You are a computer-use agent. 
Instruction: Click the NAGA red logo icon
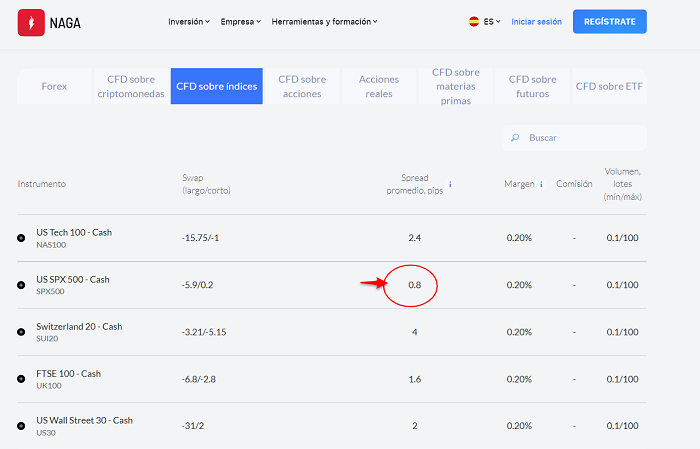pyautogui.click(x=31, y=22)
